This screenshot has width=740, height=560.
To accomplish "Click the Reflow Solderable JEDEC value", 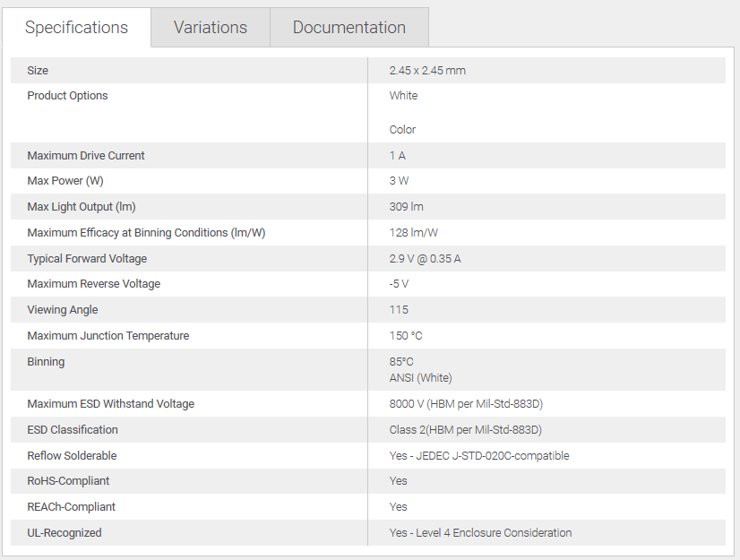I will [479, 456].
